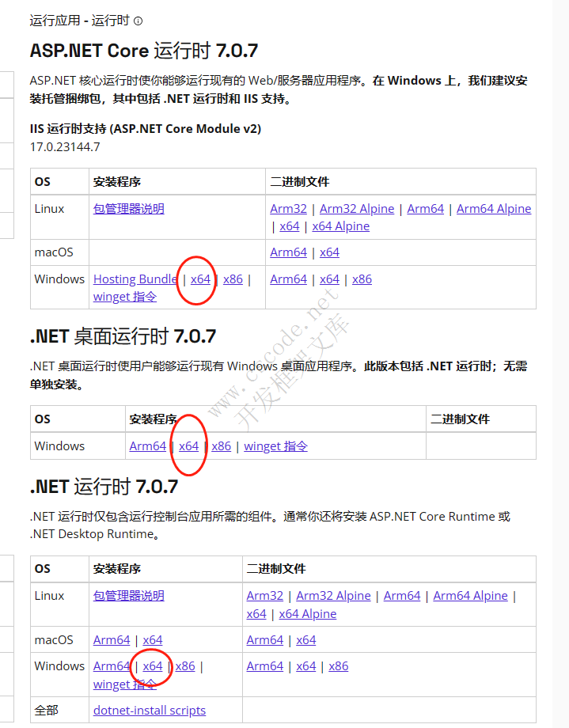The image size is (569, 728).
Task: Click the info icon beside 运行应用 - 运行时
Action: tap(138, 21)
